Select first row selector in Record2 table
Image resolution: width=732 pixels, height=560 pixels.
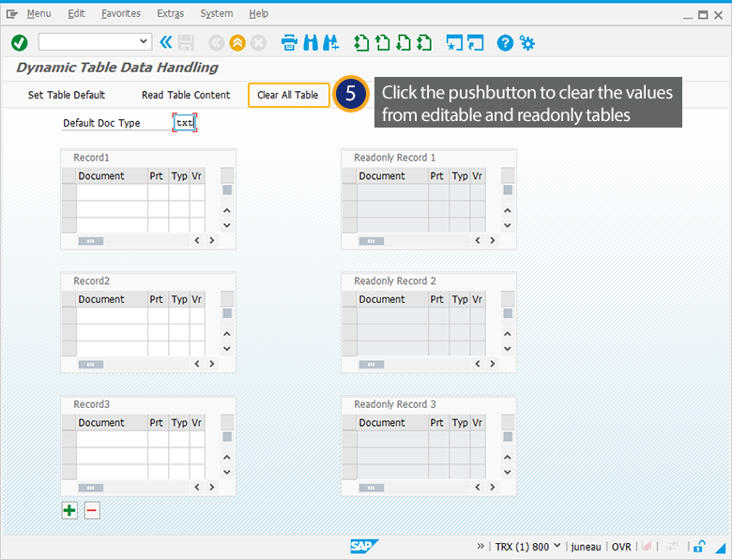[69, 315]
